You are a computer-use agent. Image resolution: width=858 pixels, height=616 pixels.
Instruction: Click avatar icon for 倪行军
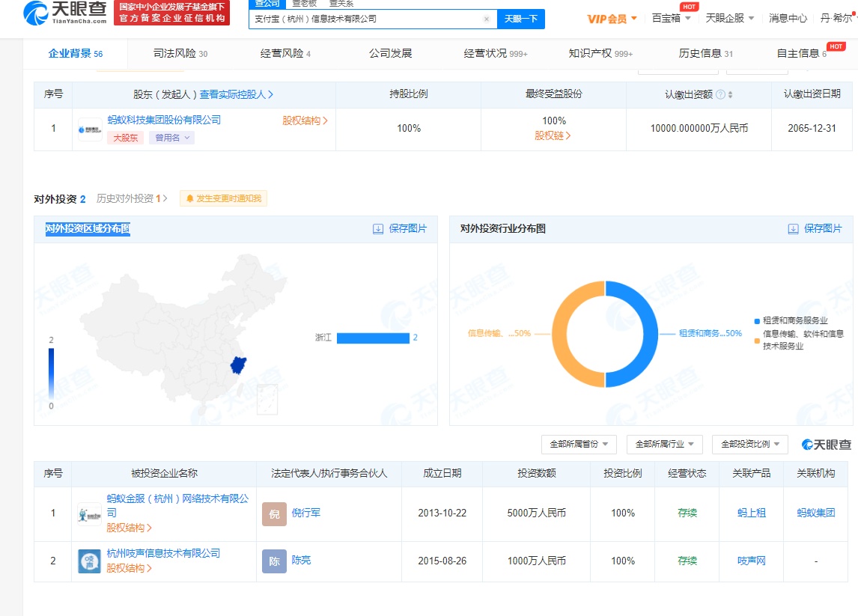click(274, 513)
